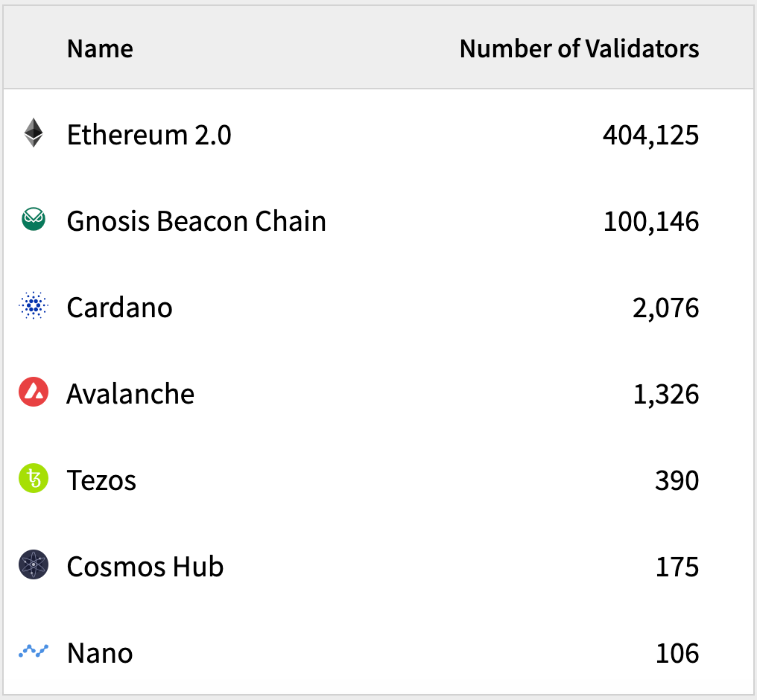The height and width of the screenshot is (700, 757).
Task: Click the Ethereum 2.0 diamond logo icon
Action: tap(34, 134)
